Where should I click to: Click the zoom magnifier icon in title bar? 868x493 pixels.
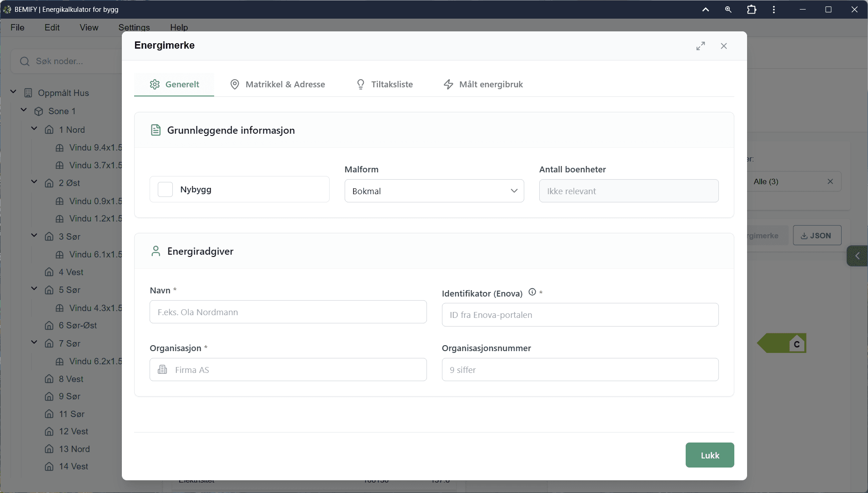[x=728, y=10]
